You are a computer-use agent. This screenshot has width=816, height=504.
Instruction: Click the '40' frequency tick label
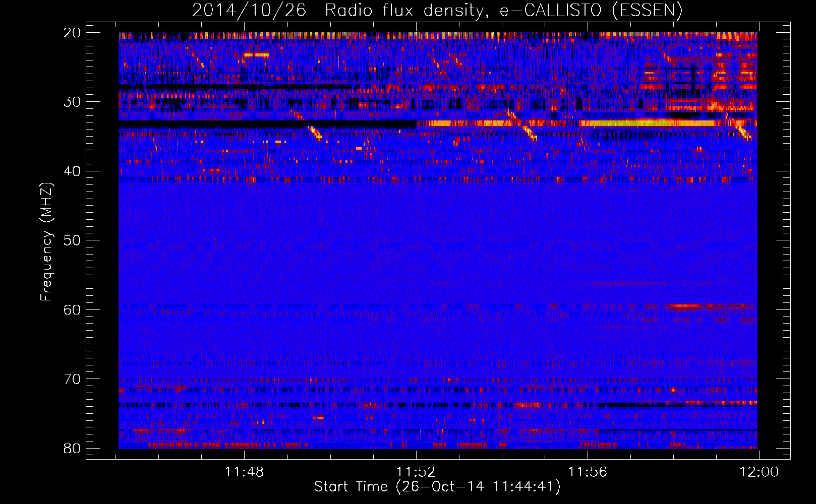72,171
